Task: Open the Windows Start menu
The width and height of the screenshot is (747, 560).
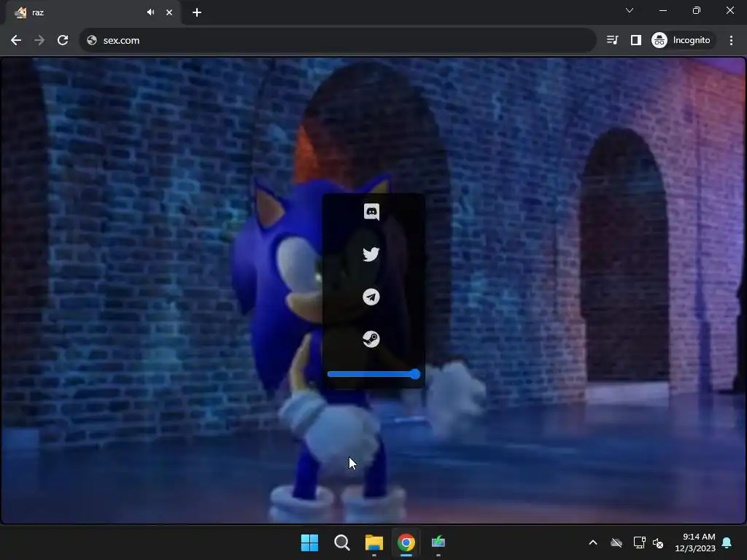Action: click(x=309, y=542)
